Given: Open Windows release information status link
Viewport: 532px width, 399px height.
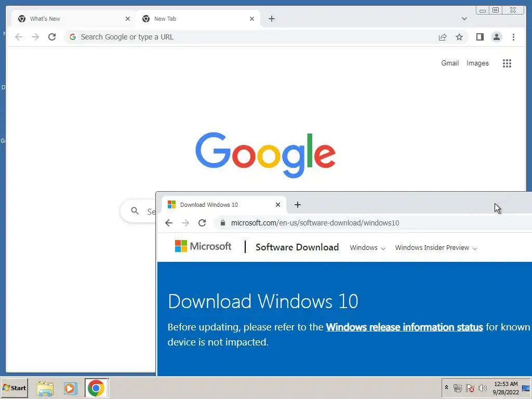Looking at the screenshot, I should point(404,327).
